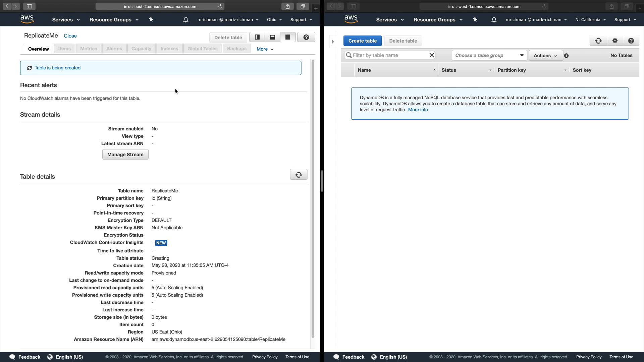Expand the collapsed left navigation panel

point(333,42)
